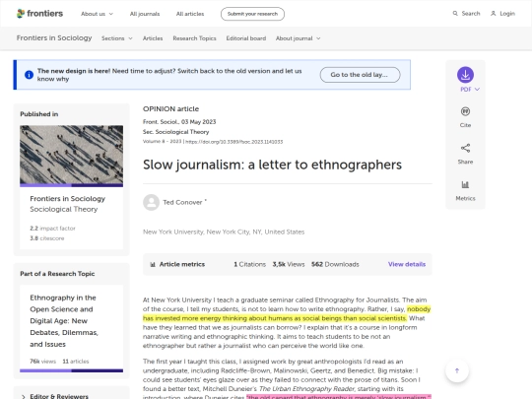Viewport: 532px width, 399px height.
Task: Go to the Articles tab
Action: 153,38
